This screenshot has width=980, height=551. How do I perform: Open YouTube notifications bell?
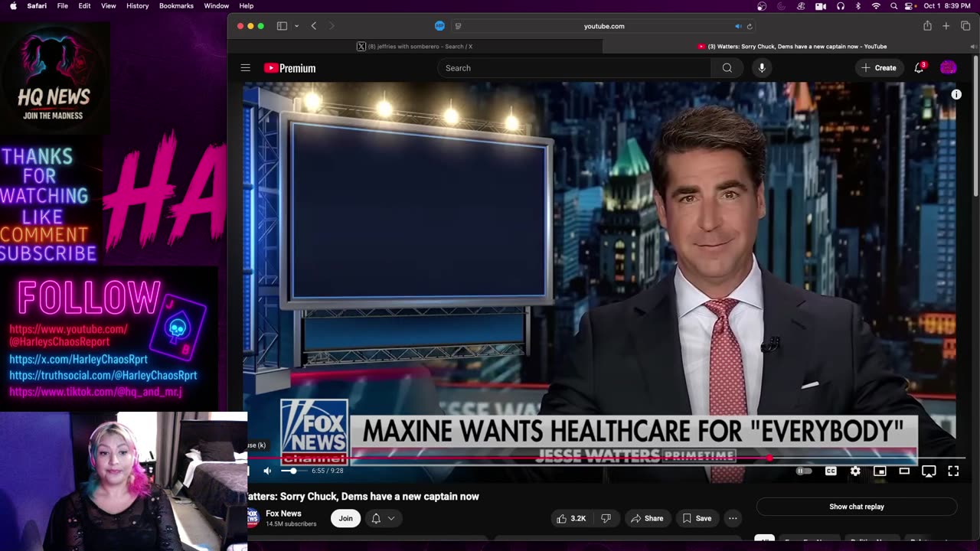click(920, 68)
